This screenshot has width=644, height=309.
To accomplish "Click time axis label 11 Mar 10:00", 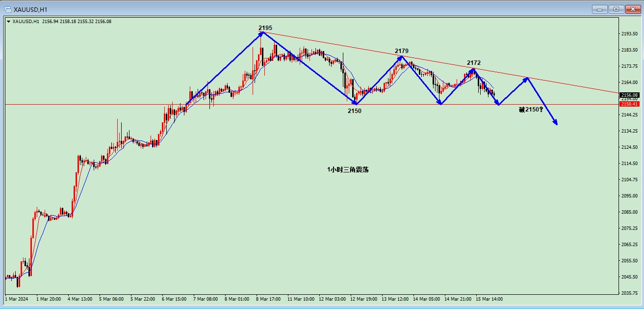I will click(x=302, y=299).
